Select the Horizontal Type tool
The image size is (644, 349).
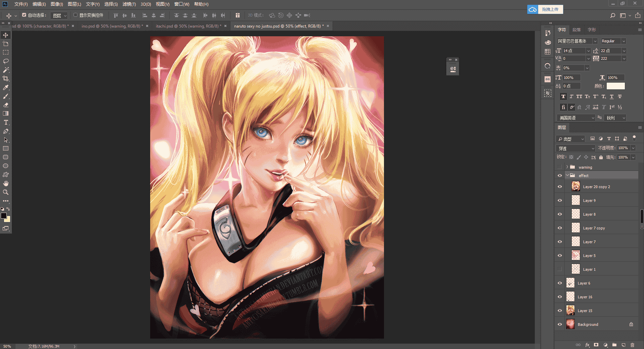pyautogui.click(x=6, y=122)
